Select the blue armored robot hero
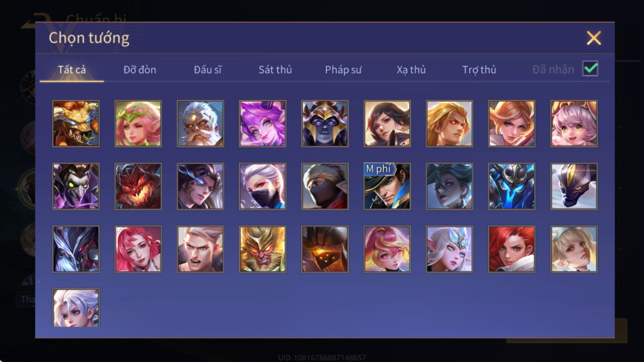The height and width of the screenshot is (362, 644). point(512,186)
